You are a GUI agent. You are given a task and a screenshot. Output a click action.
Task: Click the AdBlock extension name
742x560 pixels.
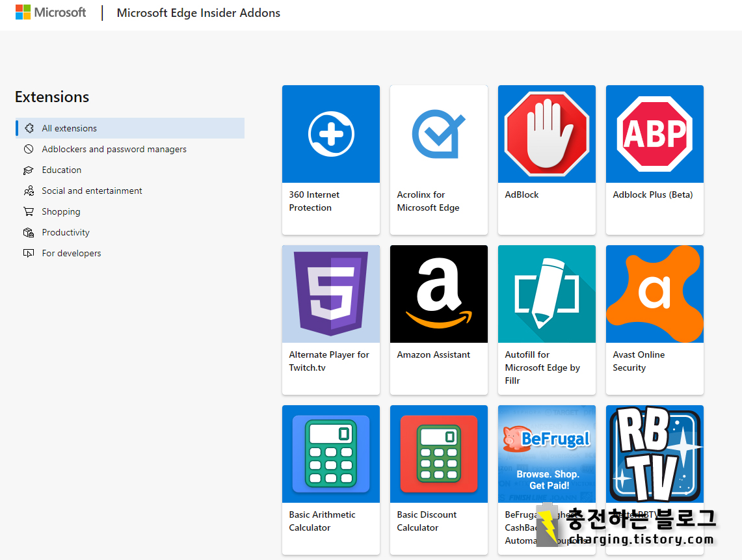(522, 194)
